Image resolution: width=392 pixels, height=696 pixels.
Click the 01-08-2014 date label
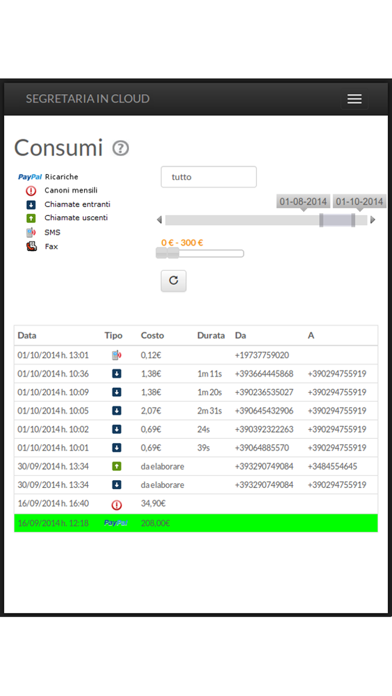point(303,202)
